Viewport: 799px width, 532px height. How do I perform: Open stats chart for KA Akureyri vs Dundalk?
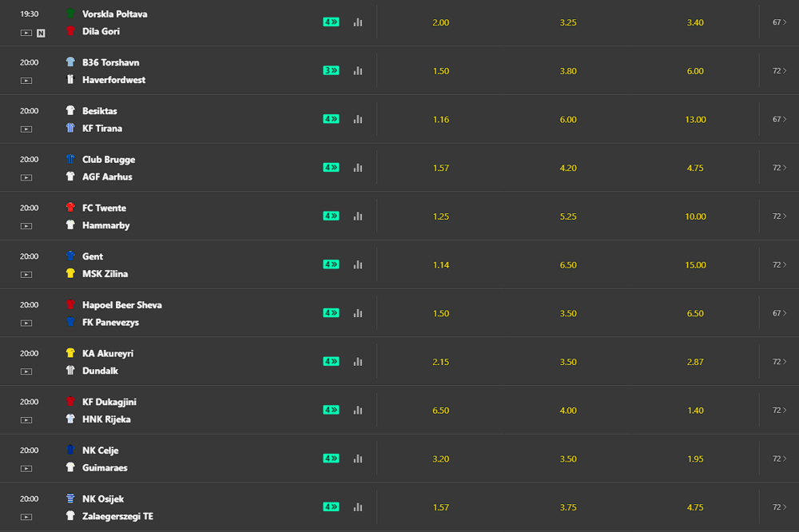(x=358, y=362)
